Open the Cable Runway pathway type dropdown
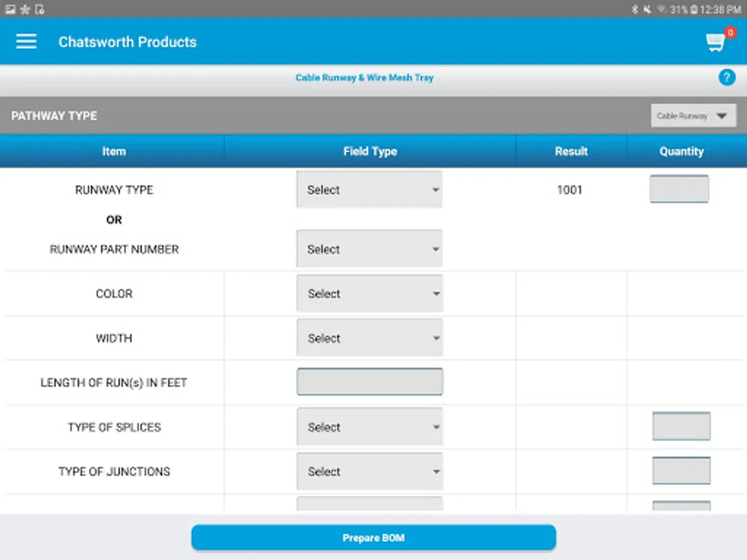Screen dimensions: 747x560 (x=693, y=116)
